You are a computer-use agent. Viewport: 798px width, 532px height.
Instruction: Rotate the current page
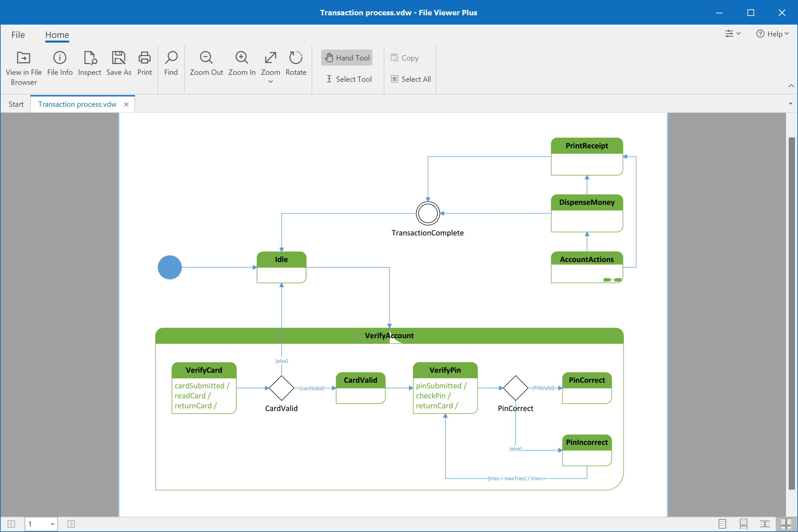[x=296, y=65]
